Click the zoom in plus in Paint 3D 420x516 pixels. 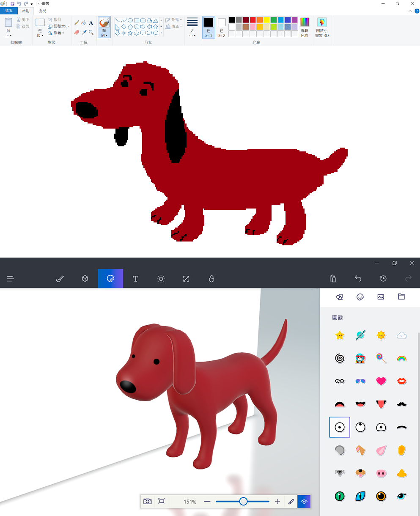(277, 502)
